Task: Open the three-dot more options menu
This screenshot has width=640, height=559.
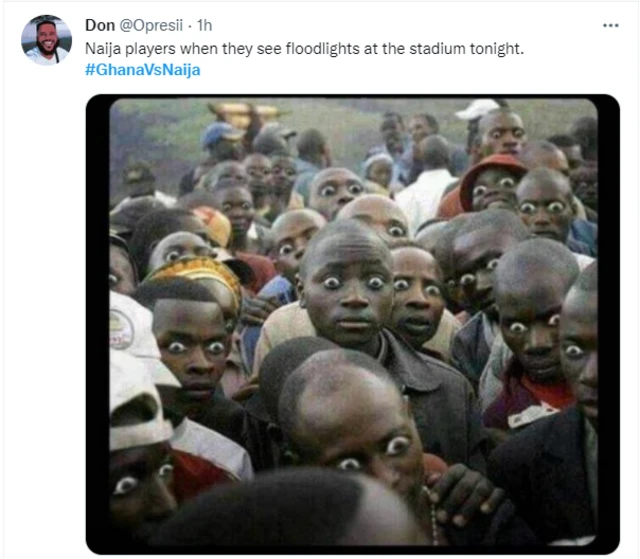Action: (610, 25)
